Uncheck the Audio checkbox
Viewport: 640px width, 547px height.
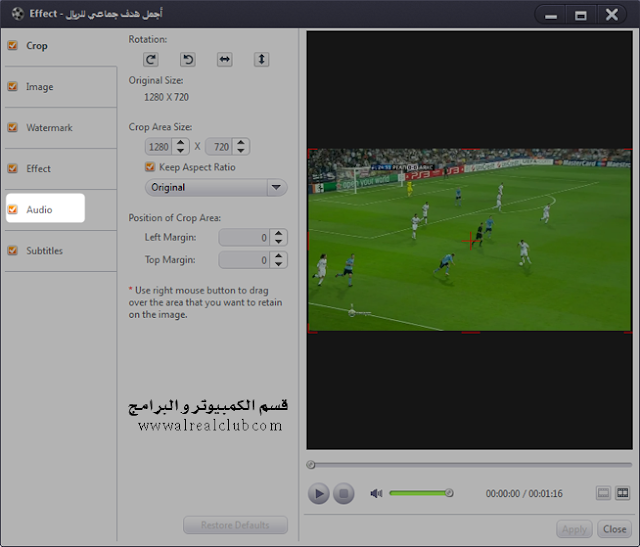tap(13, 209)
